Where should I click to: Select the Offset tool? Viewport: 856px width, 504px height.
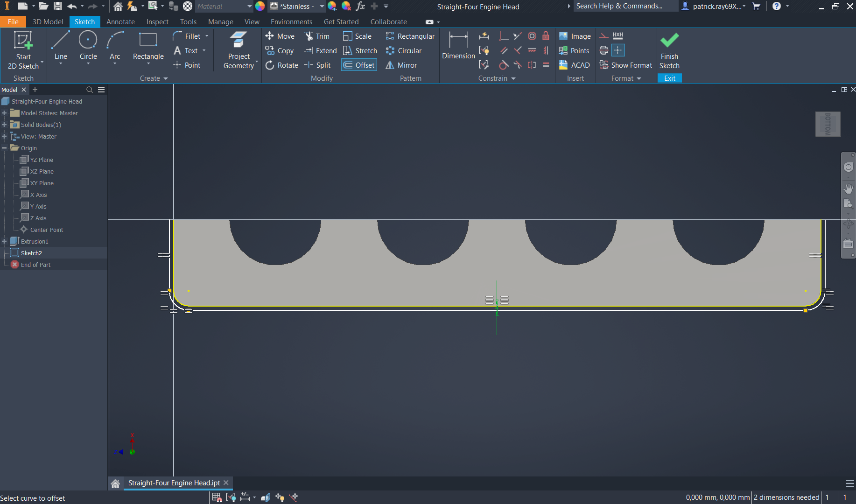point(359,65)
